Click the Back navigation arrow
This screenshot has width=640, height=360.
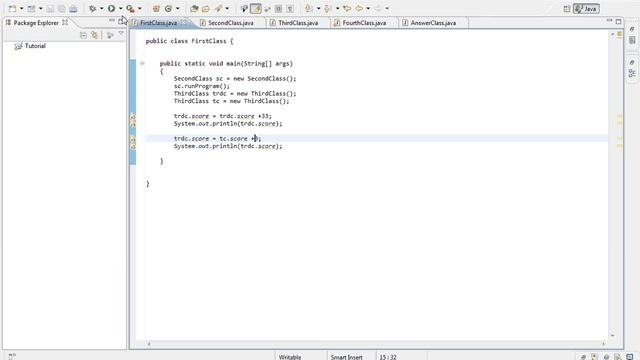359,8
